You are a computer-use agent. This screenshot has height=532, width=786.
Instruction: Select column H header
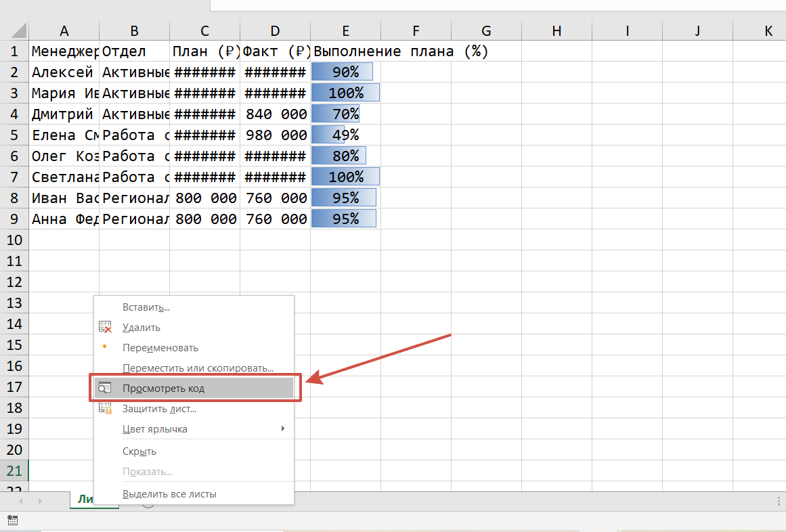(x=556, y=31)
